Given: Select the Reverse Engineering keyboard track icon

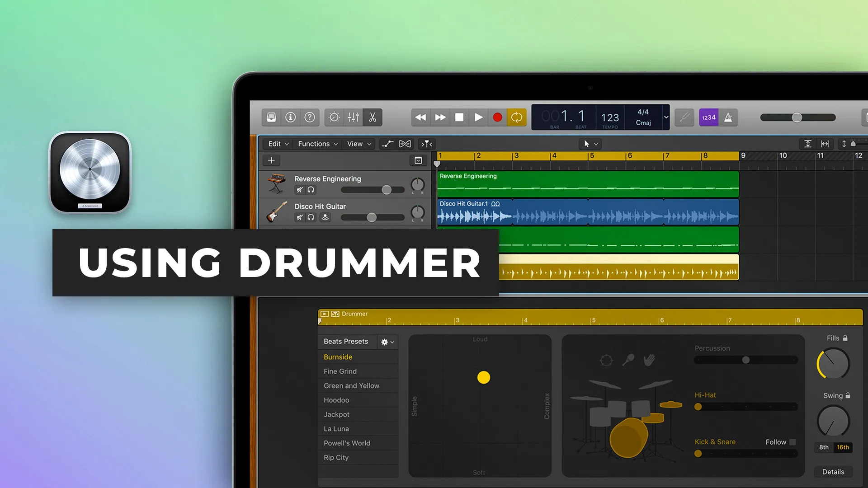Looking at the screenshot, I should 276,183.
